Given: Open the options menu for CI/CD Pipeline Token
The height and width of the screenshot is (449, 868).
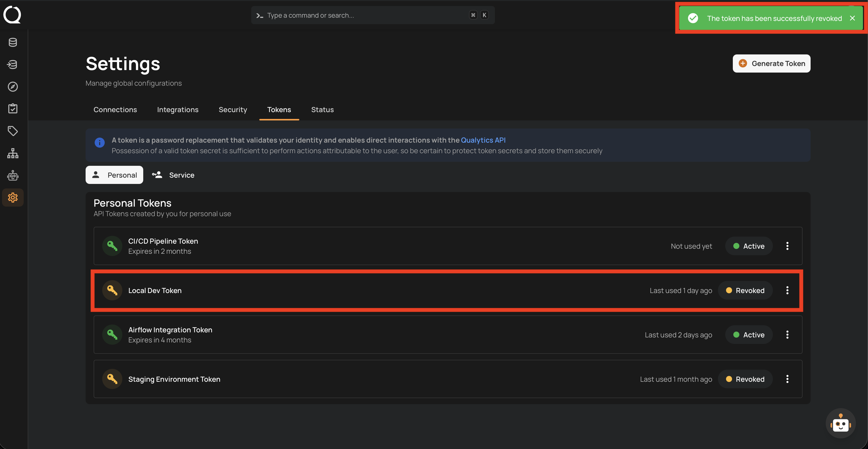Looking at the screenshot, I should tap(787, 246).
